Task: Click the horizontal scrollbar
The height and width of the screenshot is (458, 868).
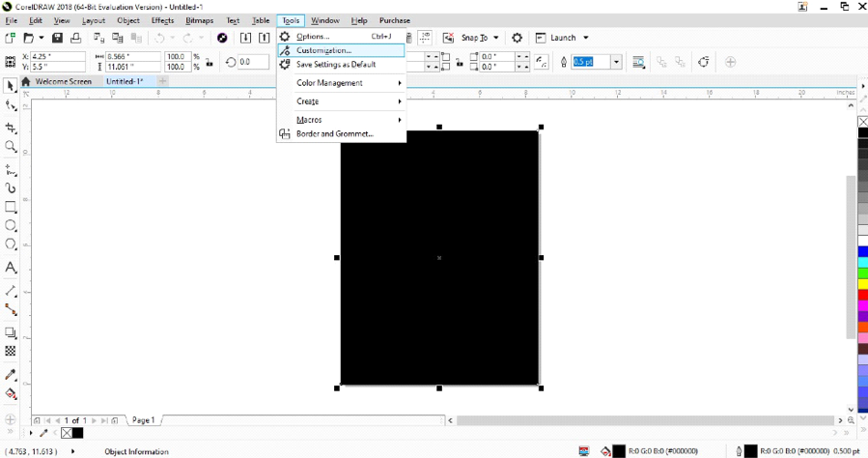Action: (x=645, y=420)
